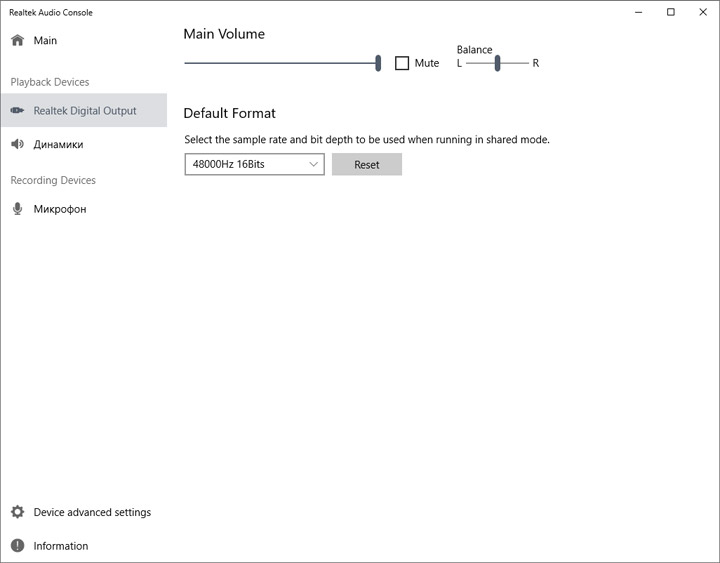Expand the 48000Hz 16Bits dropdown arrow
The image size is (720, 563).
[x=313, y=164]
